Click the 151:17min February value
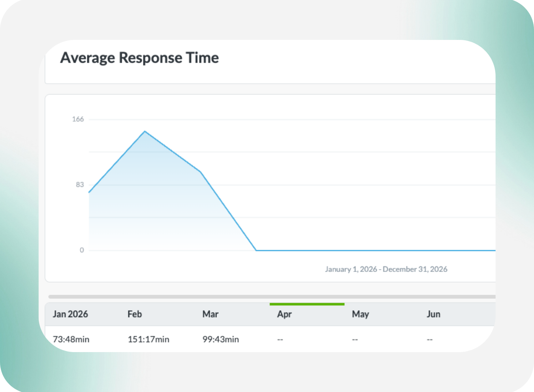Screen dimensions: 534x392 click(149, 339)
